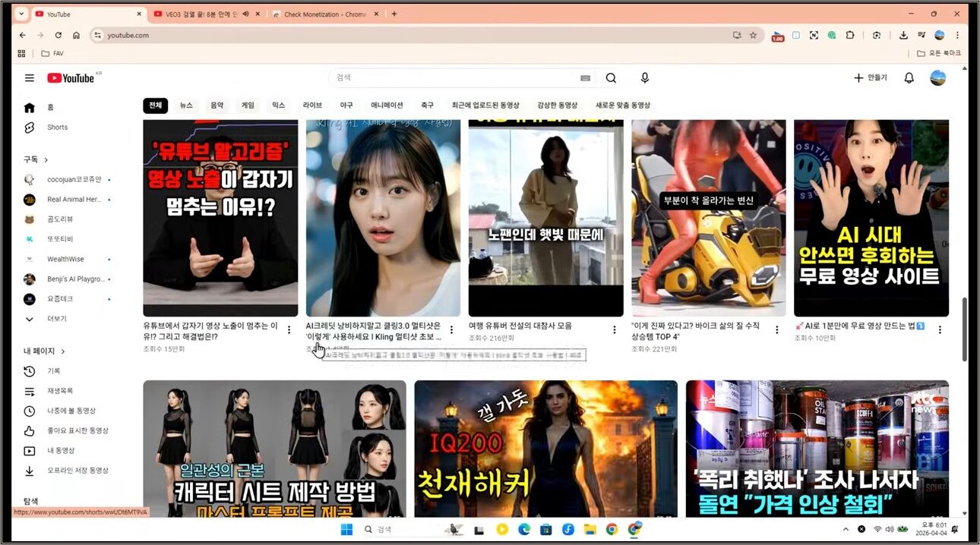This screenshot has height=545, width=980.
Task: Select the 뉴스 filter chip
Action: point(186,106)
